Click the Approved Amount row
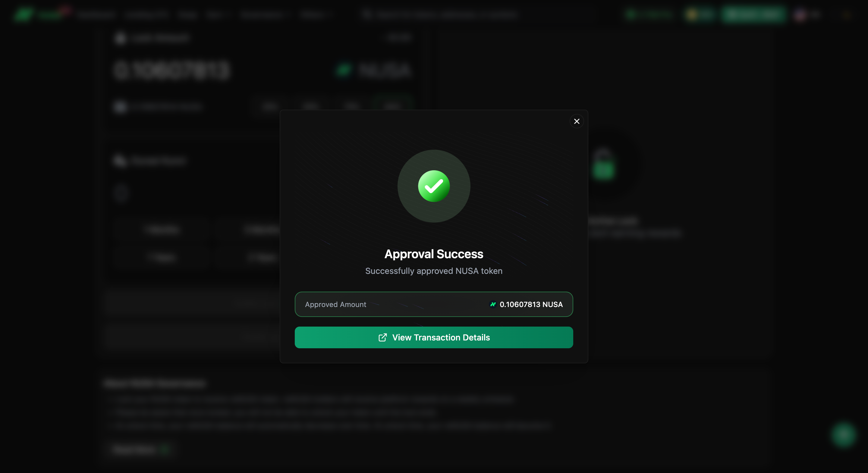The height and width of the screenshot is (473, 868). pyautogui.click(x=434, y=305)
